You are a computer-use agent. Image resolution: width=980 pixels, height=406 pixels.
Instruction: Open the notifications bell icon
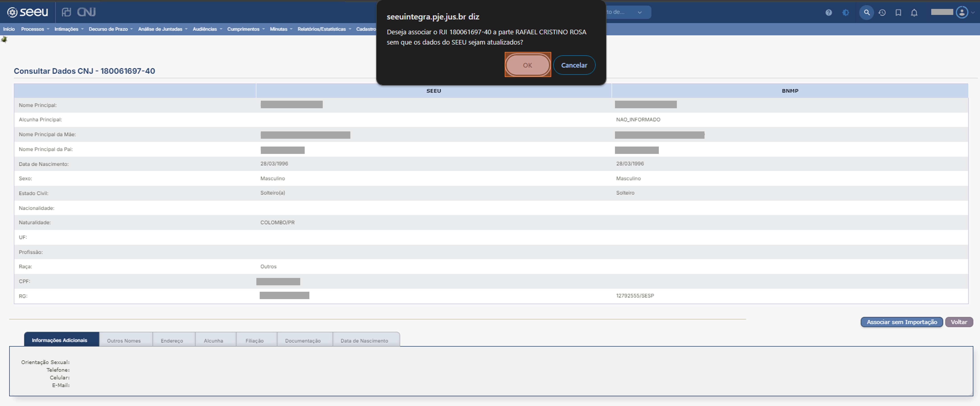tap(914, 12)
